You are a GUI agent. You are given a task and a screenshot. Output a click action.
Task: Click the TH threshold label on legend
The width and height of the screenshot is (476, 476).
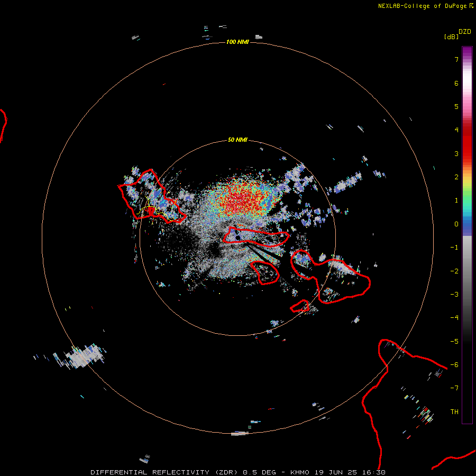[x=454, y=412]
